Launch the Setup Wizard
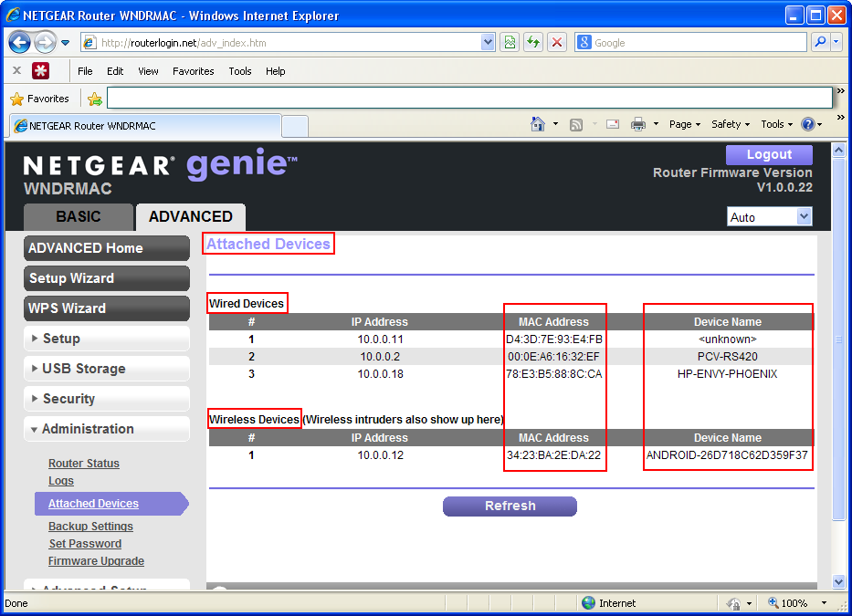 pyautogui.click(x=107, y=278)
